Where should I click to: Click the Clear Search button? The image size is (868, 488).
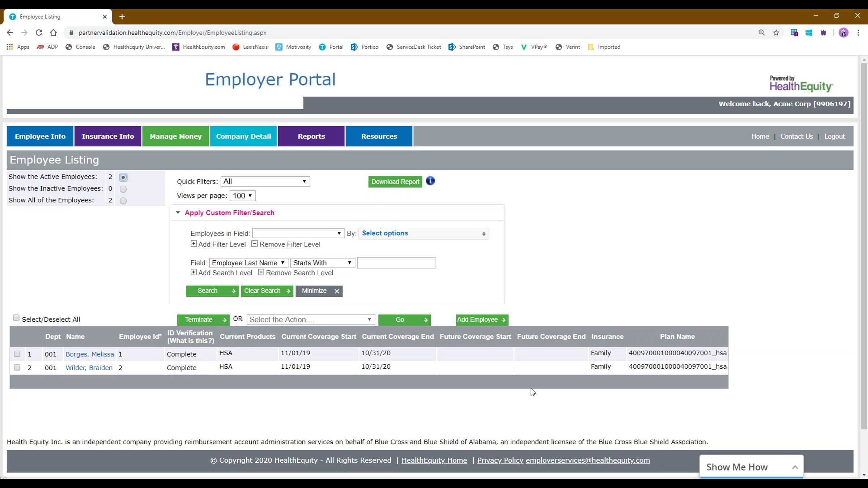267,291
